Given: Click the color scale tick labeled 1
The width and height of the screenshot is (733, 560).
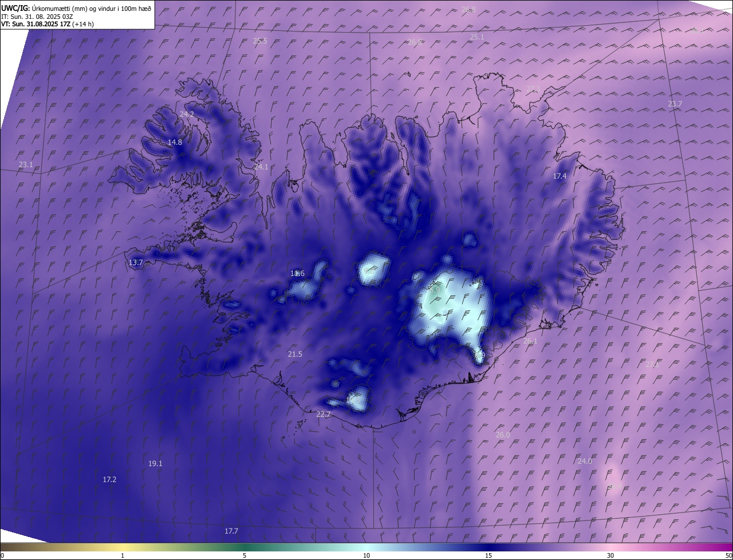Looking at the screenshot, I should click(123, 555).
